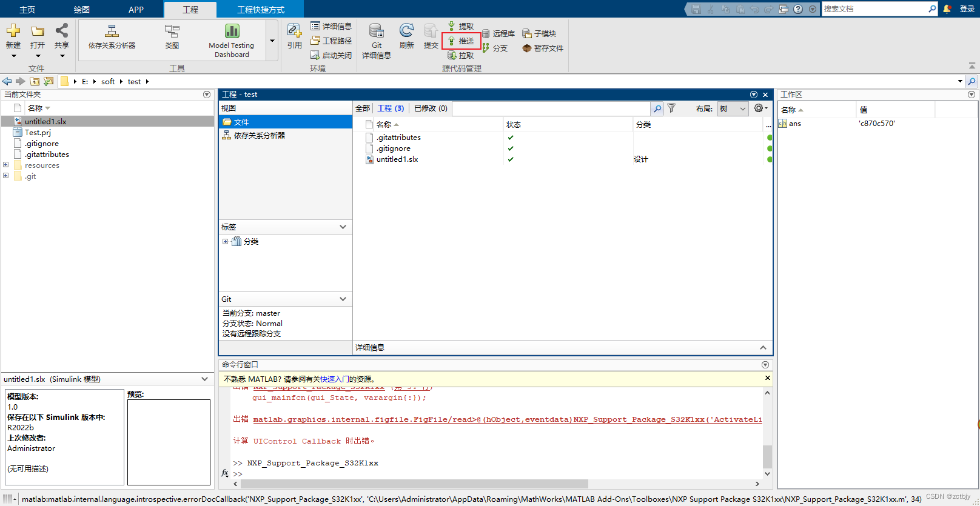
Task: Click the search magnifier in project filter box
Action: coord(657,108)
